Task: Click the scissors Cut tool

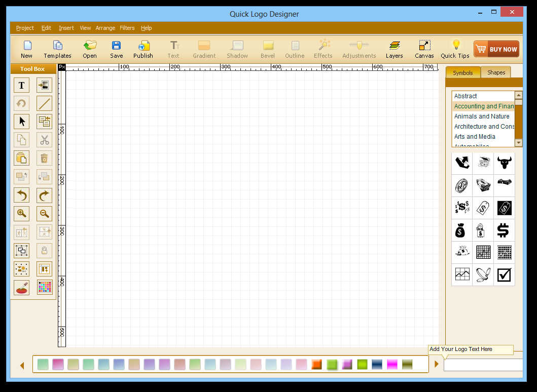Action: click(45, 140)
